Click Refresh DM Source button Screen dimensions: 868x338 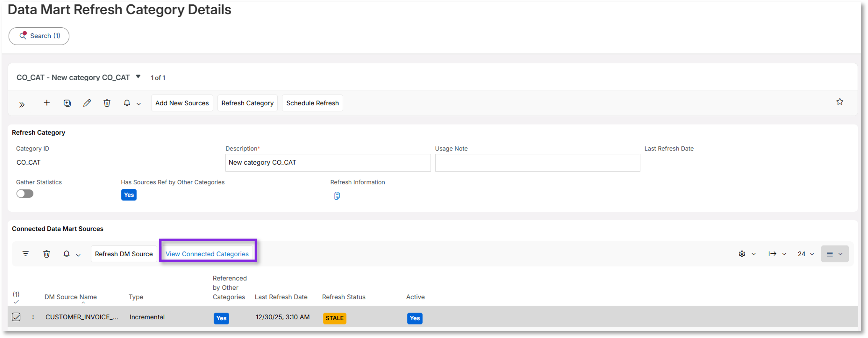point(124,254)
